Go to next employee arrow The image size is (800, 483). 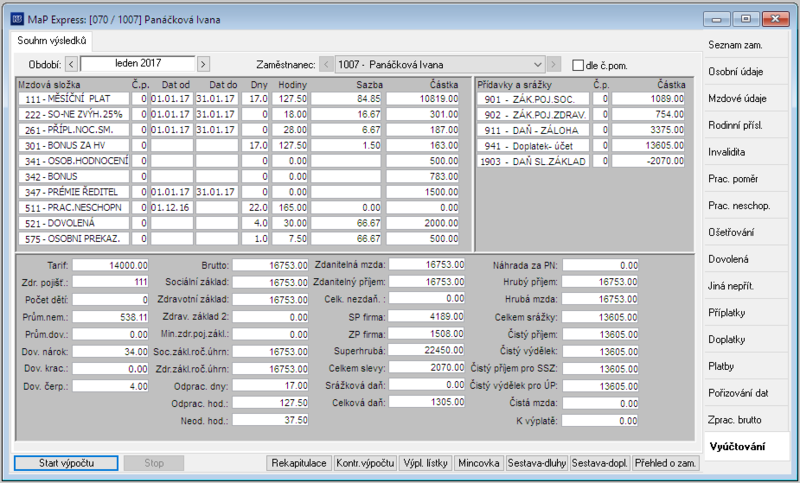pyautogui.click(x=554, y=65)
